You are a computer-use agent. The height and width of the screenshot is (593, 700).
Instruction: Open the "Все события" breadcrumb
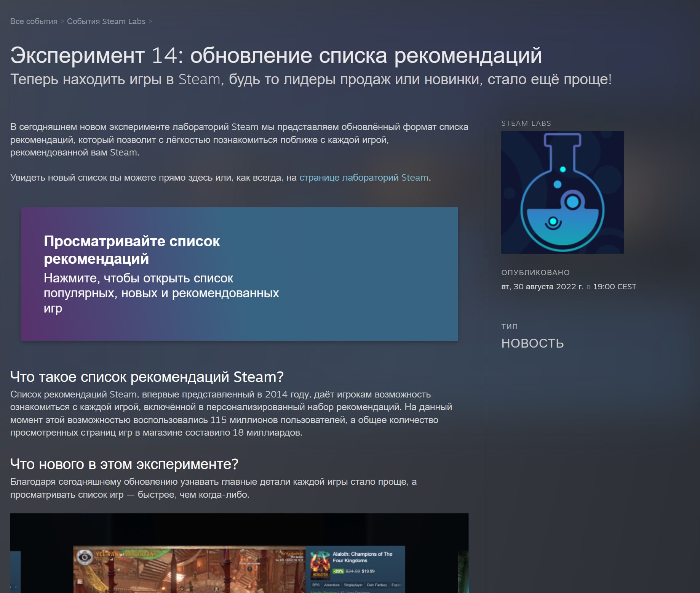coord(34,21)
